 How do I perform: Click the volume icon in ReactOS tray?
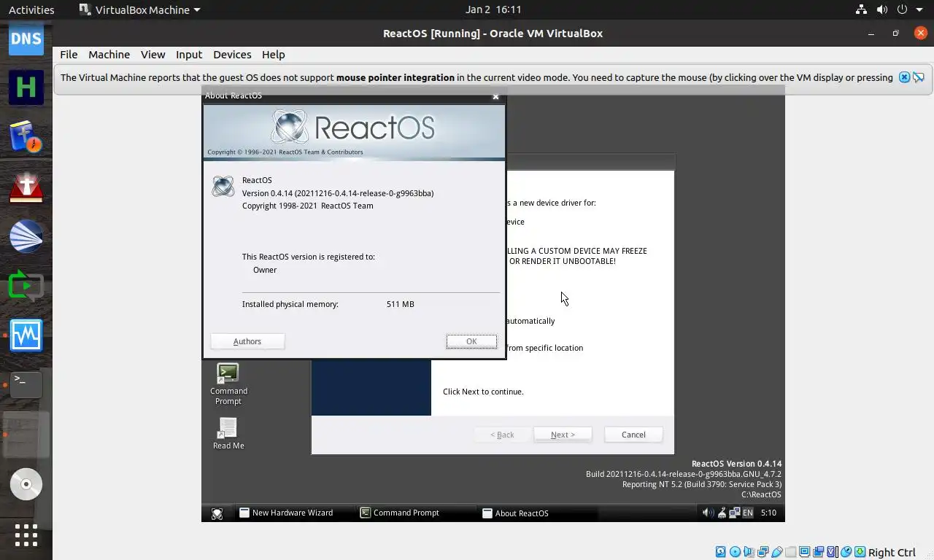tap(708, 513)
